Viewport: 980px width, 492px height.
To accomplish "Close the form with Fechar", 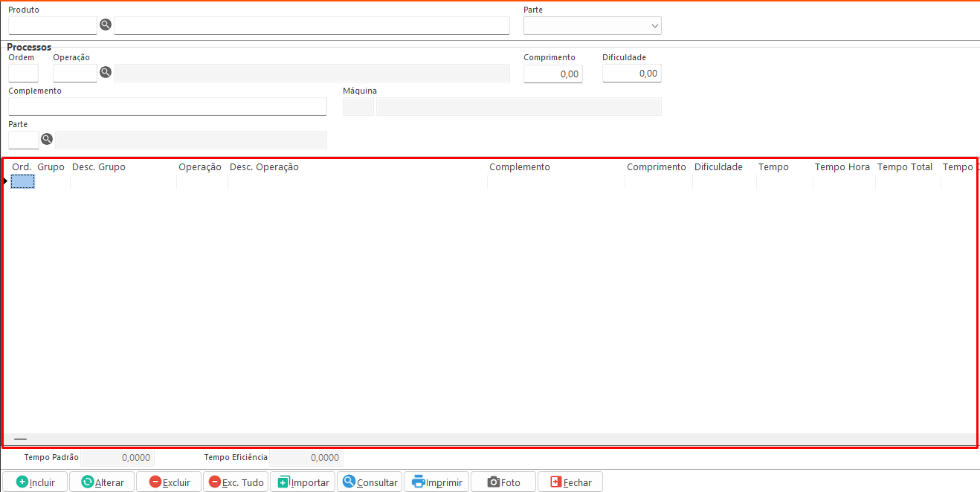I will coord(570,482).
